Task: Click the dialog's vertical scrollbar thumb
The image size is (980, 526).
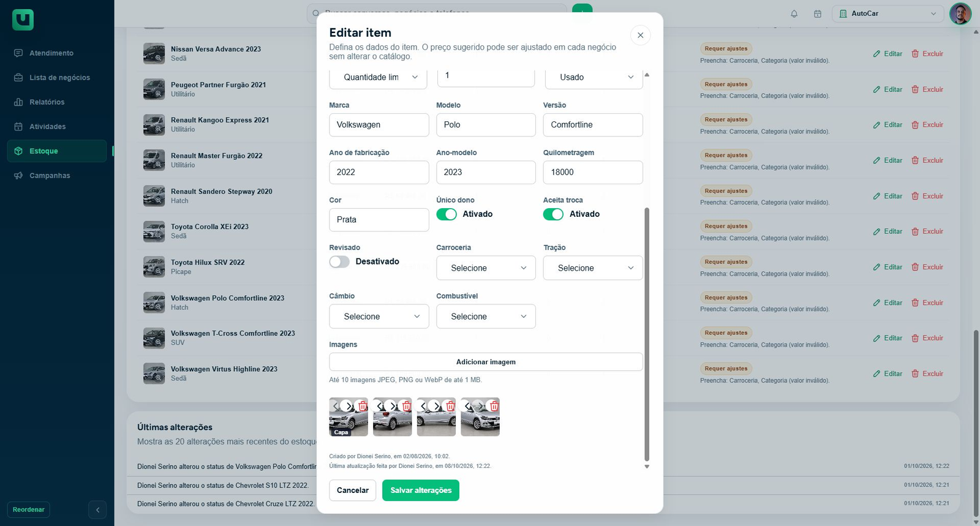Action: [647, 334]
